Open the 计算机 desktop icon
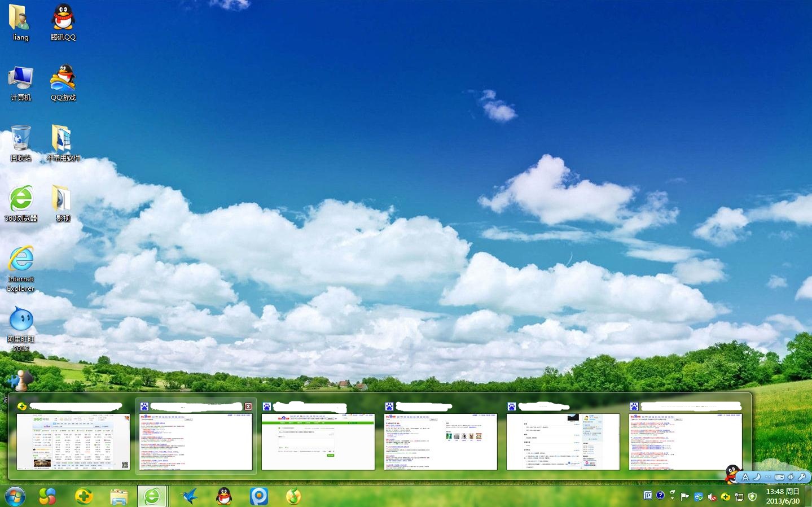 point(21,80)
